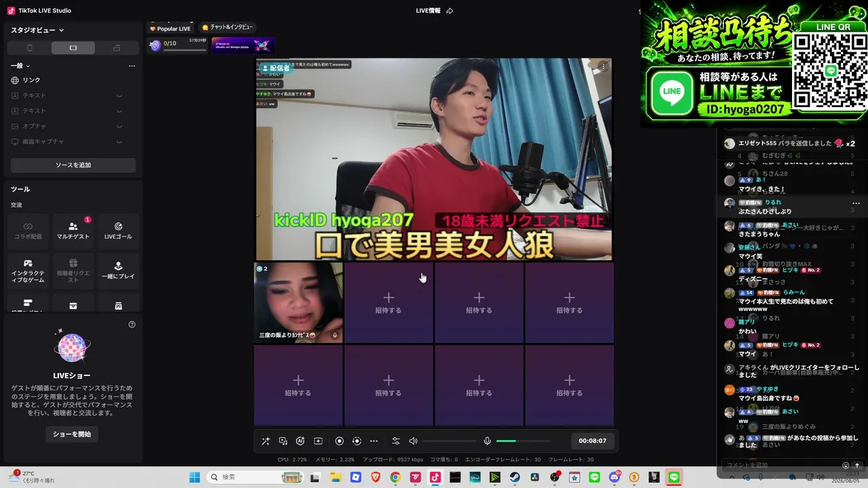
Task: Open the マルチゲスト tool
Action: point(73,230)
